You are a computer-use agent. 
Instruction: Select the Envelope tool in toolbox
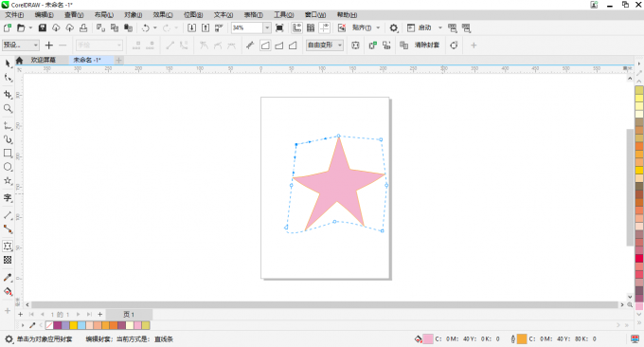tap(8, 246)
